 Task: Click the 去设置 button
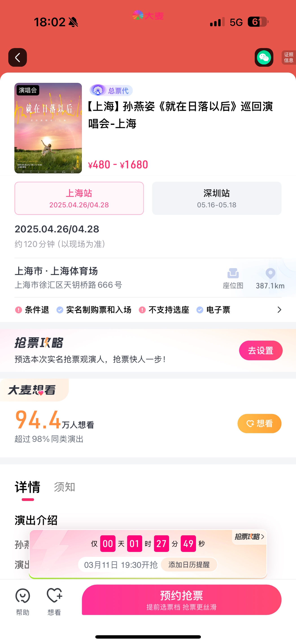coord(261,350)
